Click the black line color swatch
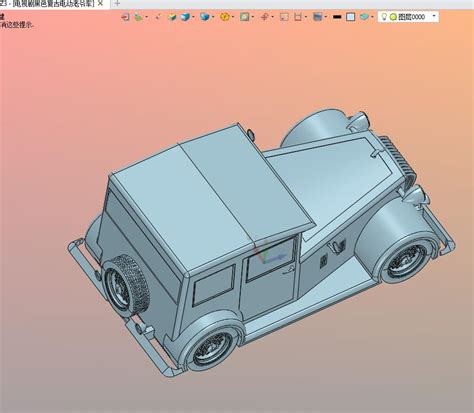This screenshot has width=474, height=413. point(337,17)
